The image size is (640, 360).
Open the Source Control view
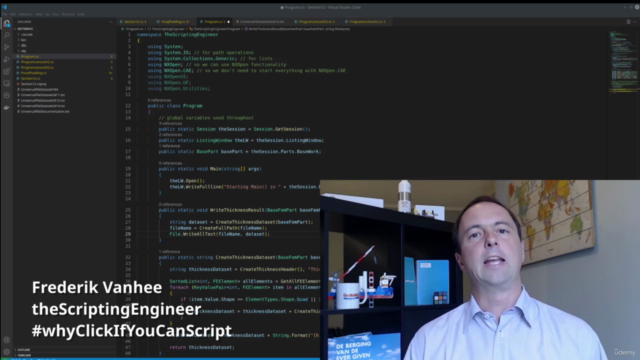(7, 47)
